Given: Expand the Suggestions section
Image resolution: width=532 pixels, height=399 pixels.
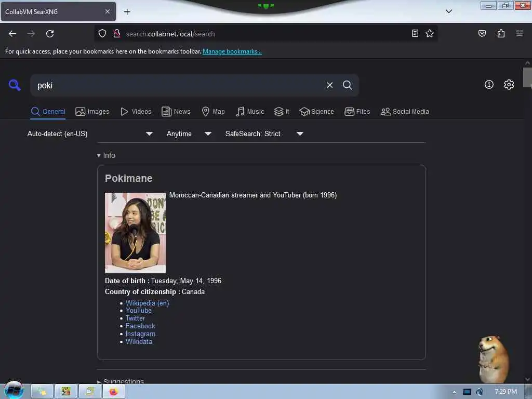Looking at the screenshot, I should (x=121, y=381).
